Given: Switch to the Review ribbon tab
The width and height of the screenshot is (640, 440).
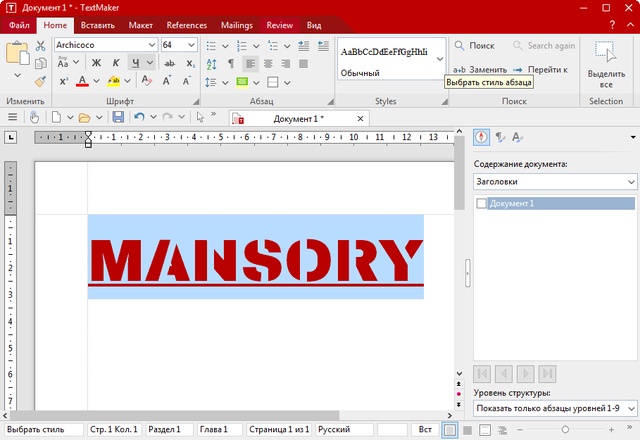Looking at the screenshot, I should [280, 25].
